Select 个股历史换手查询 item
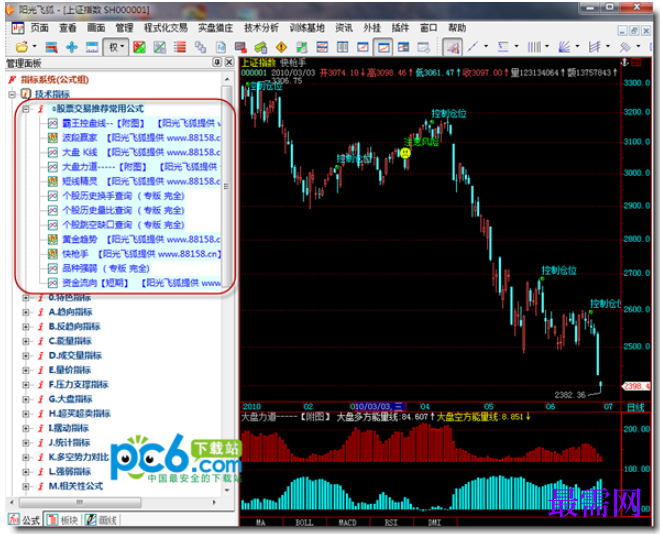660x534 pixels. coord(123,196)
